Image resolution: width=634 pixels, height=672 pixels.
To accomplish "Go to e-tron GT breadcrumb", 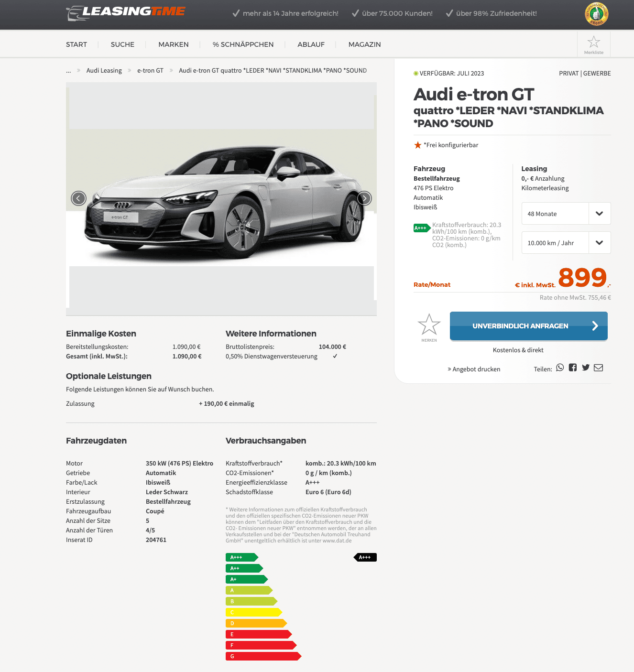I will (x=150, y=70).
